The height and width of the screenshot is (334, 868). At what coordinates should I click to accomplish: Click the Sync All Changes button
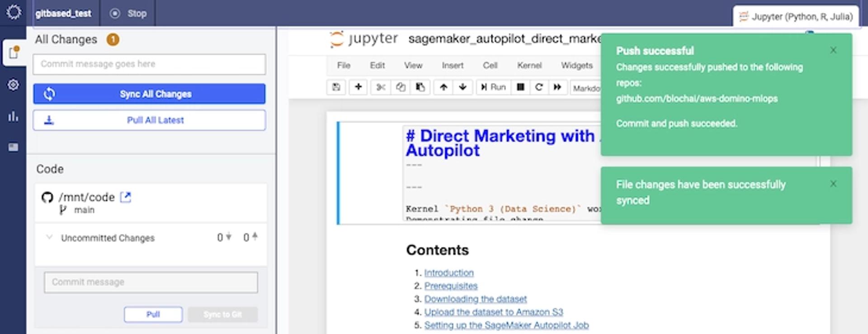(149, 94)
